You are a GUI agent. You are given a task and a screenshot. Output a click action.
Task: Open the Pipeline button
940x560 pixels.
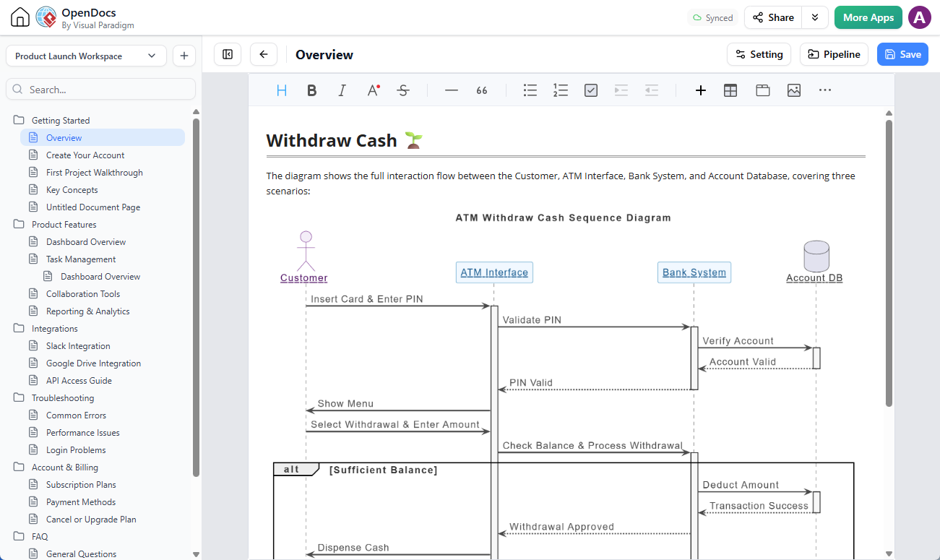tap(834, 54)
